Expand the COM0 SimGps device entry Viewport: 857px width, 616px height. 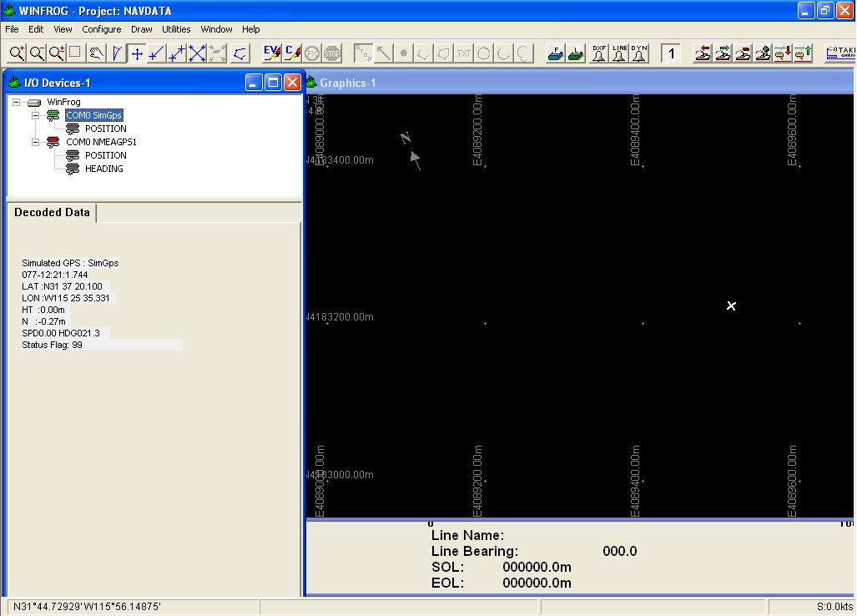[36, 115]
